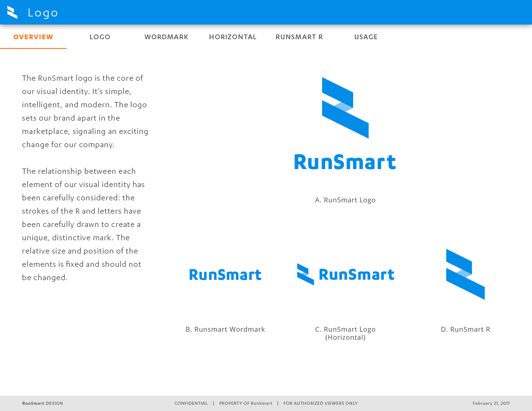Open the Horizontal tab
532x411 pixels.
click(233, 37)
